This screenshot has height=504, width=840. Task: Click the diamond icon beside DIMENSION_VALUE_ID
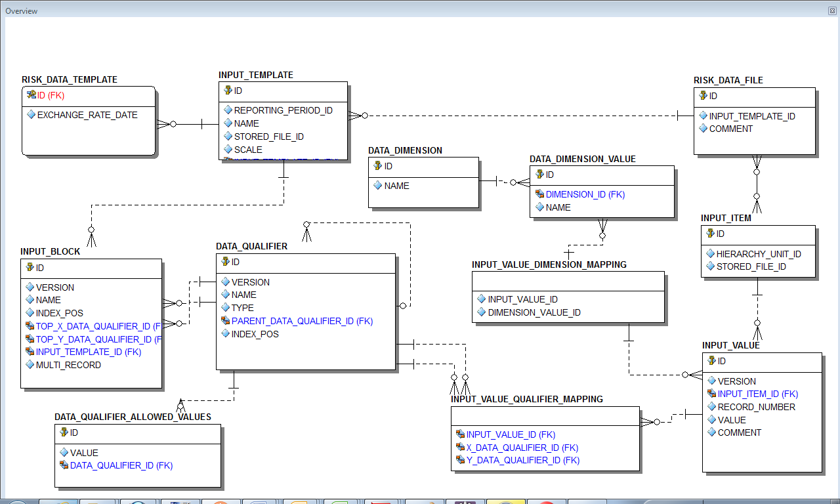click(x=481, y=312)
